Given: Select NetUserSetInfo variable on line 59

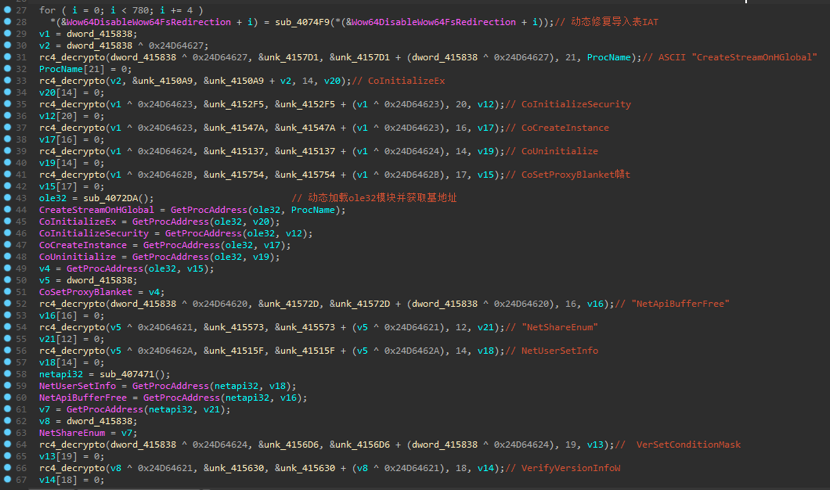Looking at the screenshot, I should click(x=78, y=385).
